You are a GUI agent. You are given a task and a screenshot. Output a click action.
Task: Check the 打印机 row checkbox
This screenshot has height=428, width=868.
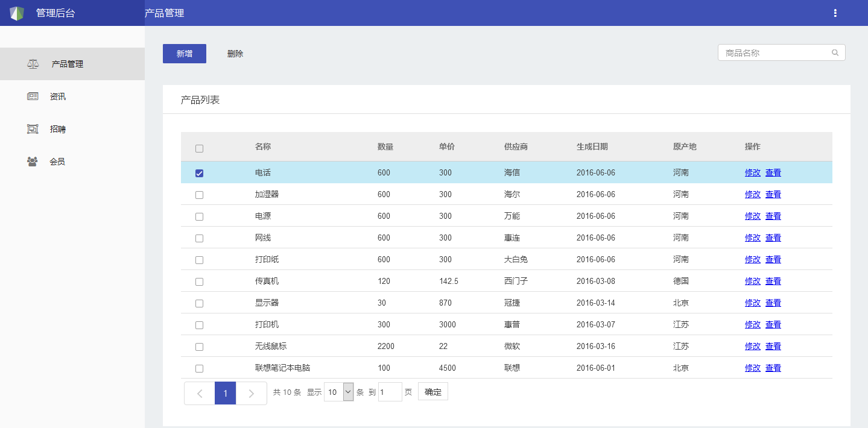click(200, 326)
